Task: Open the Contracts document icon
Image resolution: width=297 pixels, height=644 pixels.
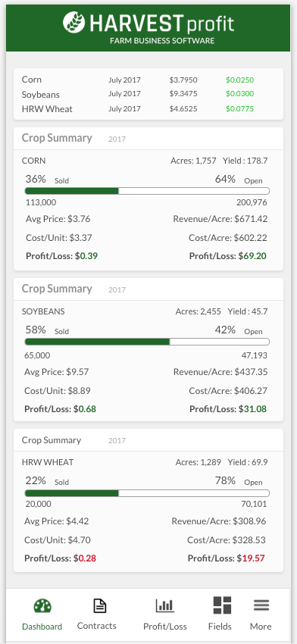Action: [99, 605]
